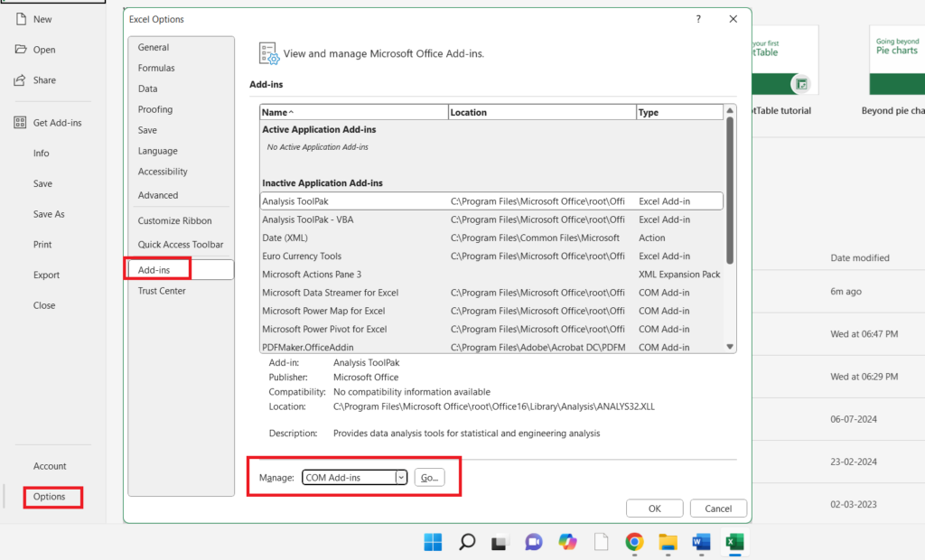925x560 pixels.
Task: Click the 'Wed at 06:47 PM' file entry
Action: pyautogui.click(x=864, y=334)
